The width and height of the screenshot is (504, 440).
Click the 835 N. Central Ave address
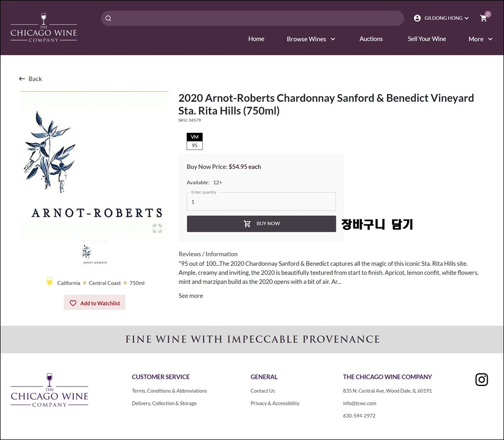pos(387,391)
